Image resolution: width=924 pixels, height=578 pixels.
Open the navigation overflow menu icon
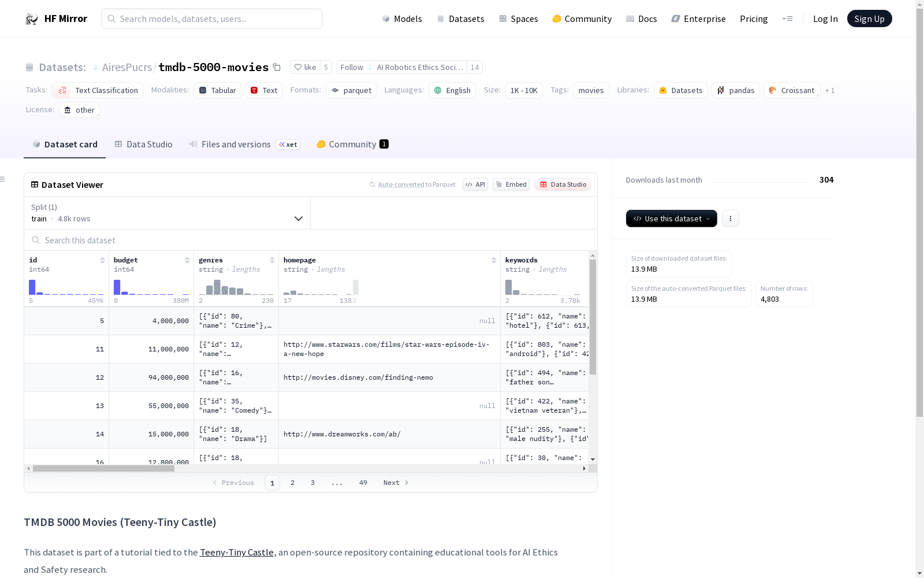pyautogui.click(x=788, y=18)
